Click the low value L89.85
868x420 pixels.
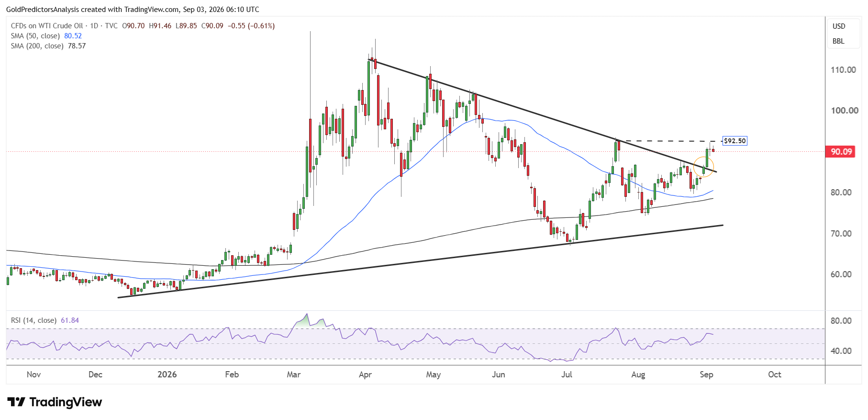187,26
